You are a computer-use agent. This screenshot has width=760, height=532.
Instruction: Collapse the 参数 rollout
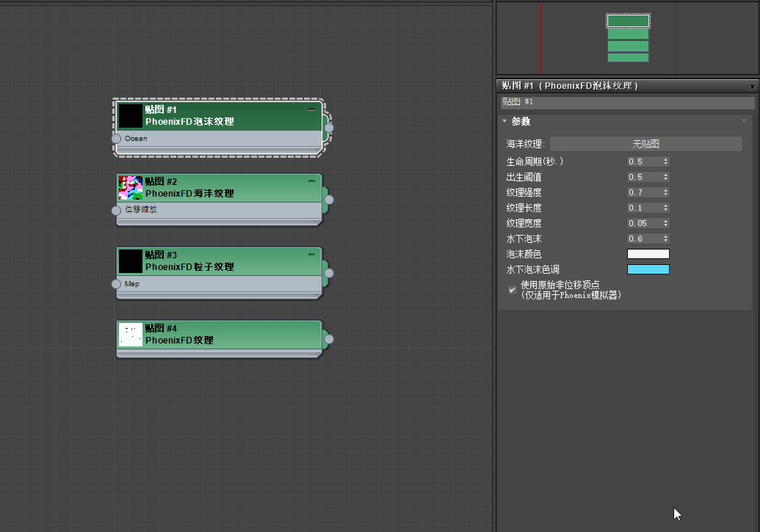pos(504,121)
